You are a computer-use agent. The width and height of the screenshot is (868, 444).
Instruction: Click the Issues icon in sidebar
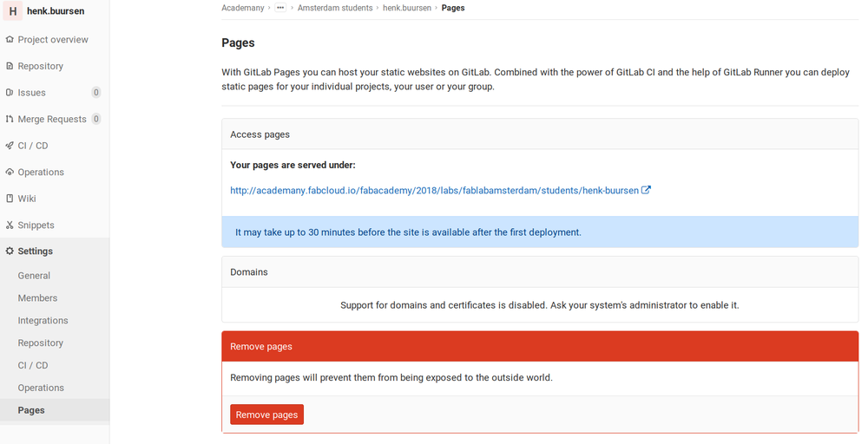10,93
